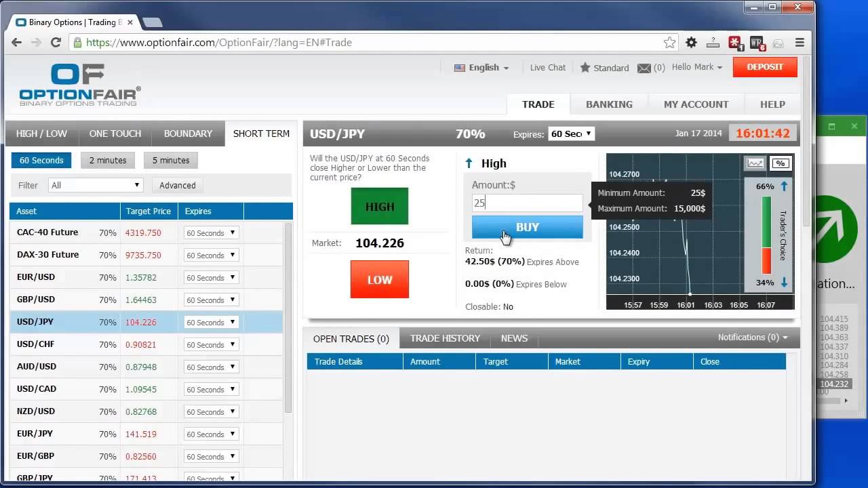This screenshot has width=868, height=488.
Task: Click the red LOW button
Action: (380, 279)
